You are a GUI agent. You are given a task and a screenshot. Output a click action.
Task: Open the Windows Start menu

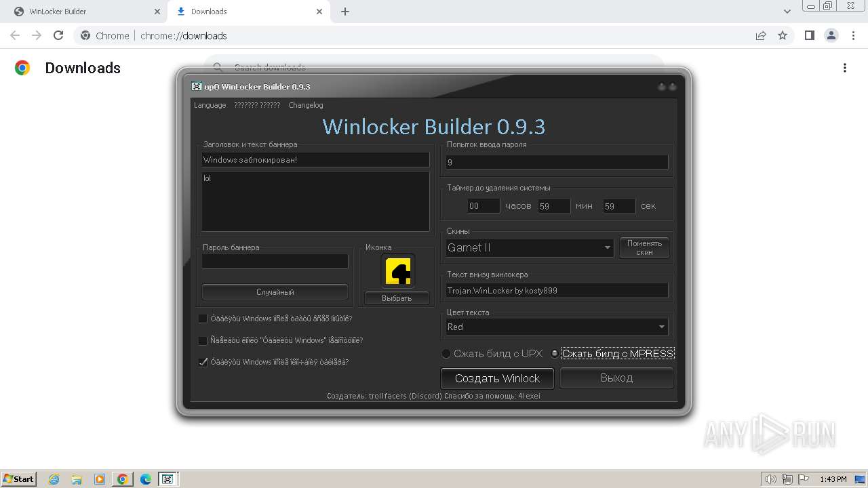pyautogui.click(x=18, y=479)
